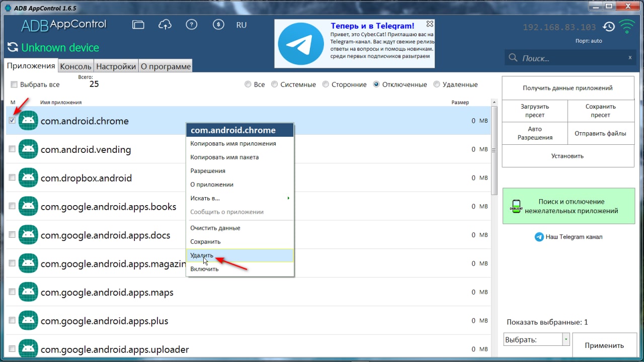644x362 pixels.
Task: Switch to the Настройки tab
Action: [116, 66]
